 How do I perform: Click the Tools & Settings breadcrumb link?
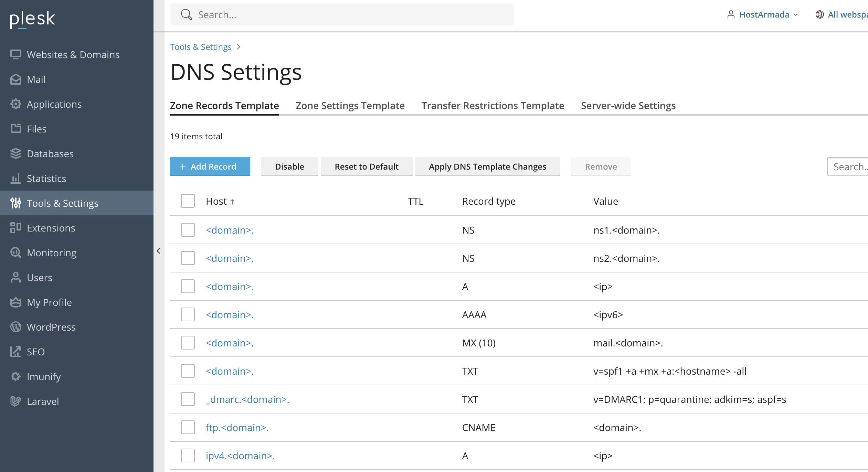[x=201, y=47]
